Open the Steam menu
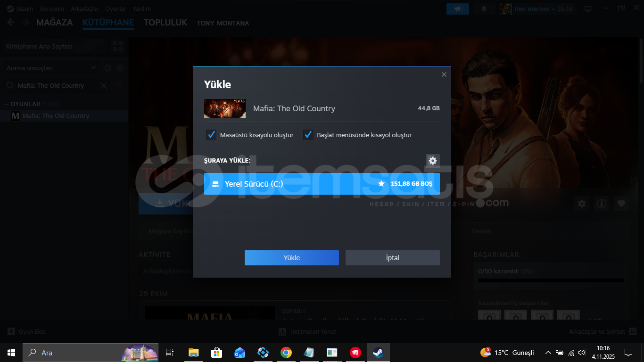Viewport: 644px width, 362px height. (x=20, y=8)
